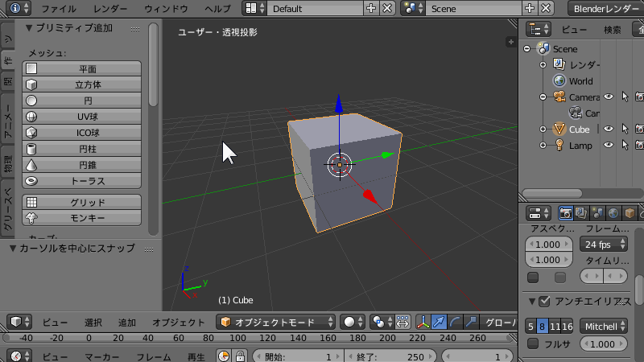Click the Lamp lightbulb icon in outliner
Viewport: 644px width, 362px height.
click(559, 146)
